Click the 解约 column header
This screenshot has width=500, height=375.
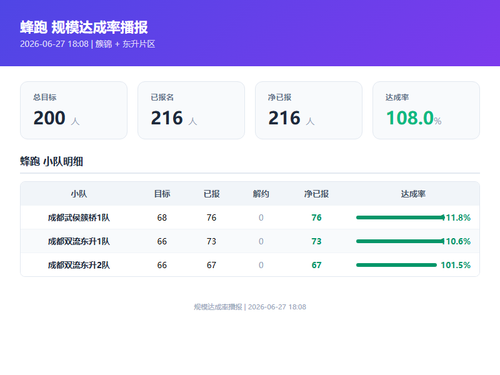[x=261, y=194]
